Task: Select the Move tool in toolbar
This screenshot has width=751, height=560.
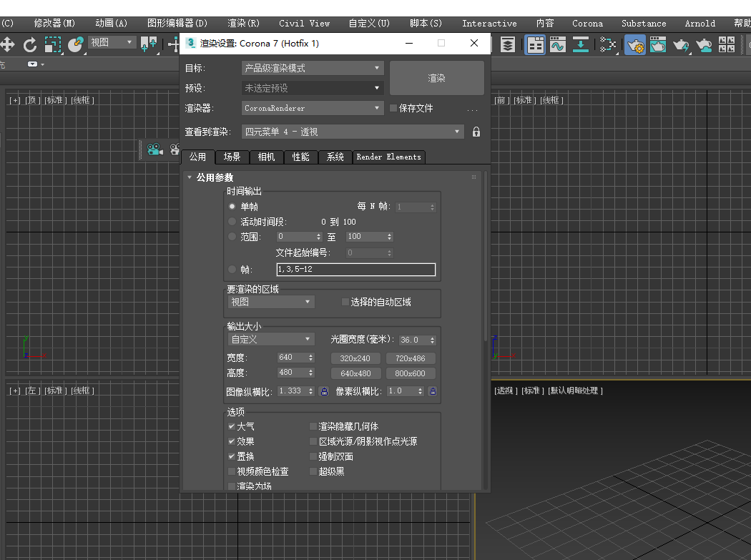Action: coord(8,45)
